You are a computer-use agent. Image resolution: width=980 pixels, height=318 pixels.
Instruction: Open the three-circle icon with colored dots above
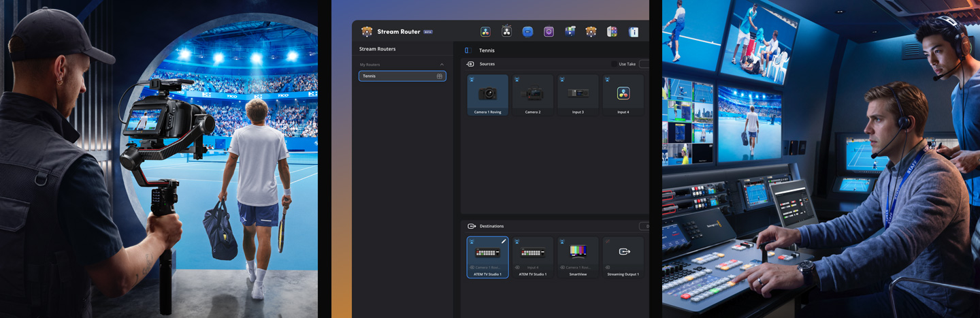tap(506, 31)
